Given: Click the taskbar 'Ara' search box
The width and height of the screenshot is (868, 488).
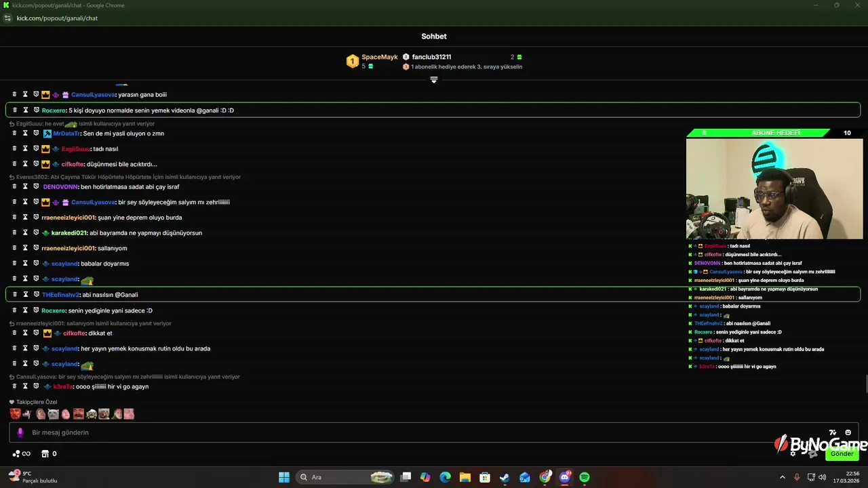Looking at the screenshot, I should pyautogui.click(x=346, y=477).
